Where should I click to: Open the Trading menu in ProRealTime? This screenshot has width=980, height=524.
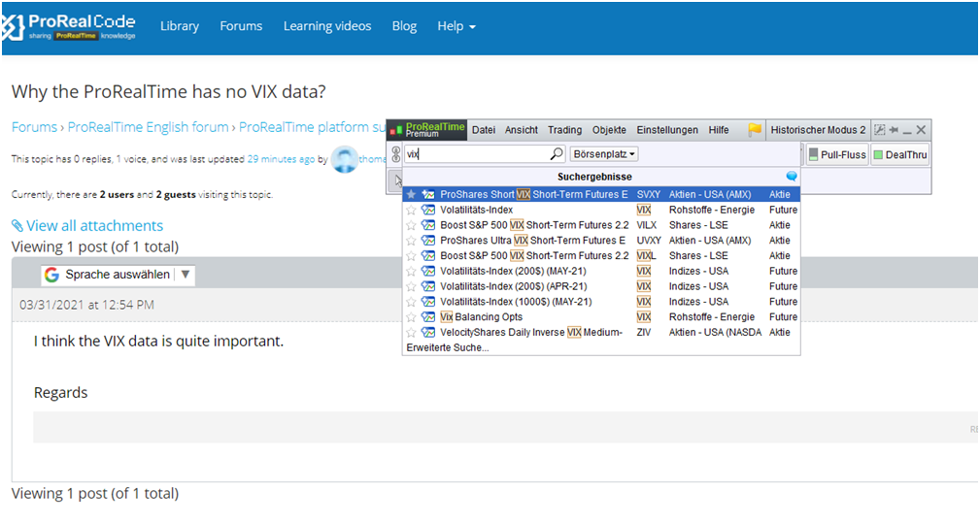[564, 130]
